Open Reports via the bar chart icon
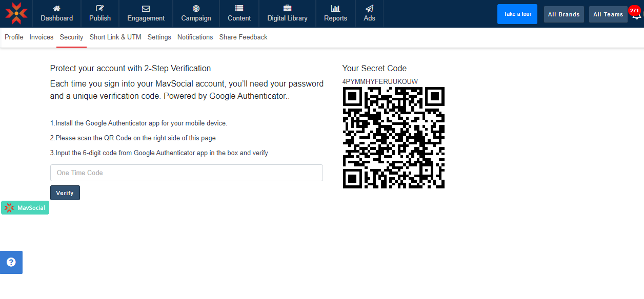The image size is (644, 299). click(x=335, y=8)
